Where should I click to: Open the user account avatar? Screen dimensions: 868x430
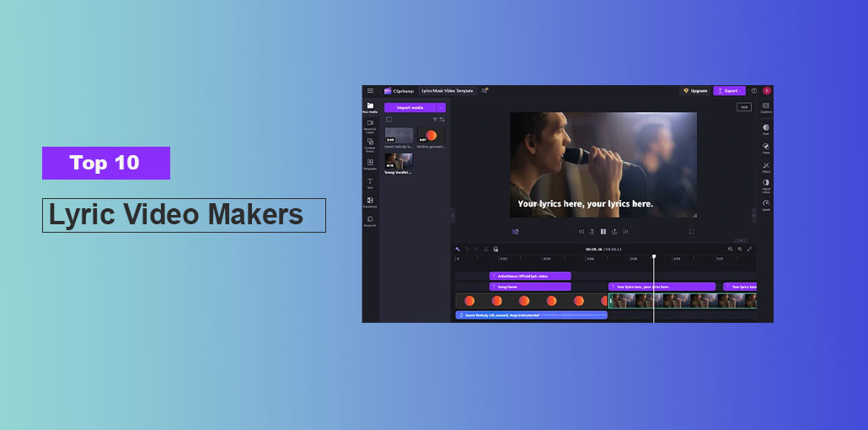[x=767, y=91]
